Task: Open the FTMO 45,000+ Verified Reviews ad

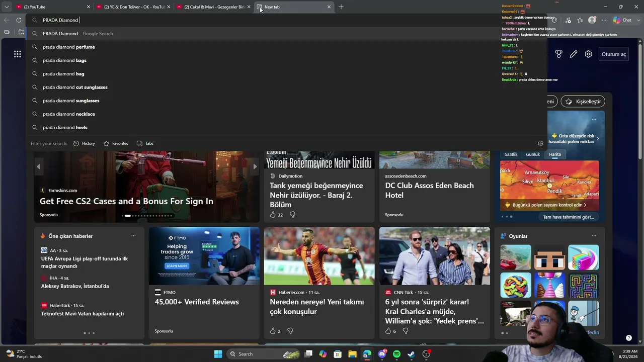Action: [197, 302]
